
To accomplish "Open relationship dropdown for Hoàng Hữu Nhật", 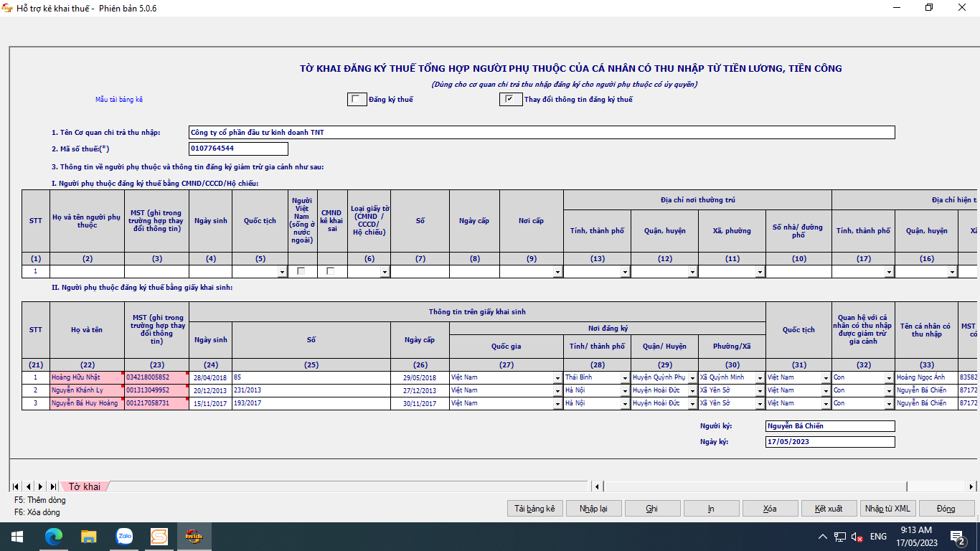I will coord(889,378).
